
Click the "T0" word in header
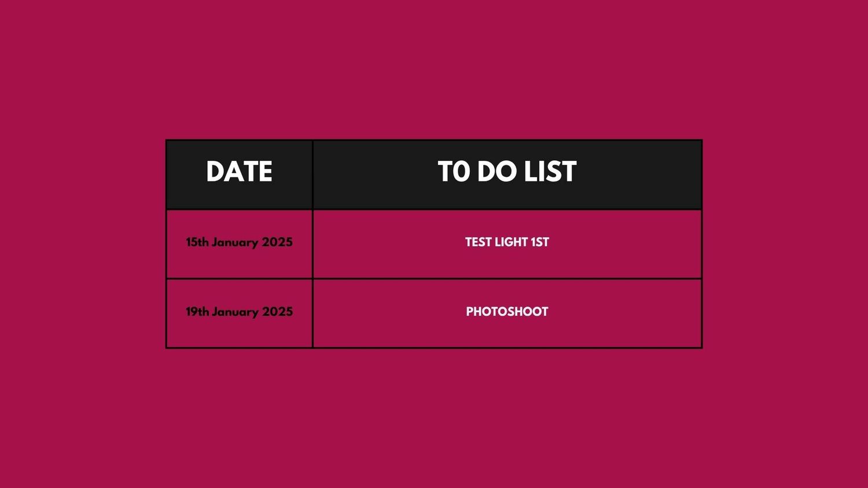pyautogui.click(x=454, y=172)
